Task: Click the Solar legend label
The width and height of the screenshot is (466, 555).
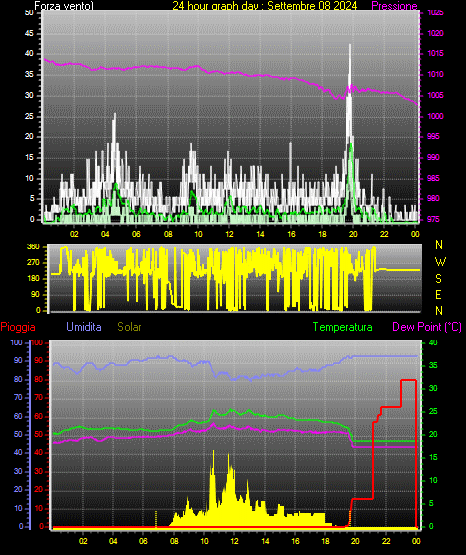Action: pos(130,327)
